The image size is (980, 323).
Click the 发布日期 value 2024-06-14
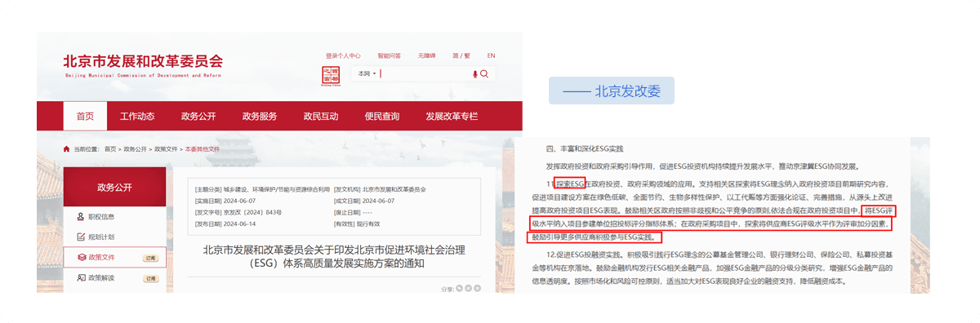point(241,223)
